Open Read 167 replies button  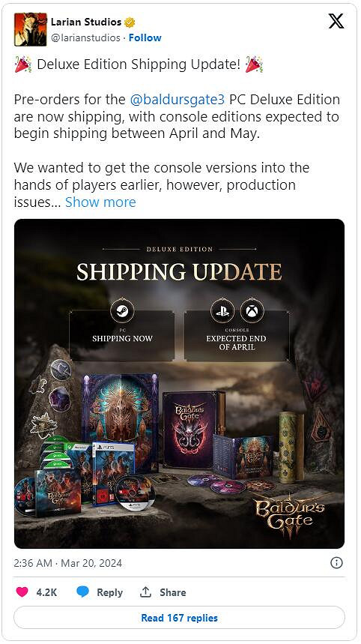coord(179,618)
